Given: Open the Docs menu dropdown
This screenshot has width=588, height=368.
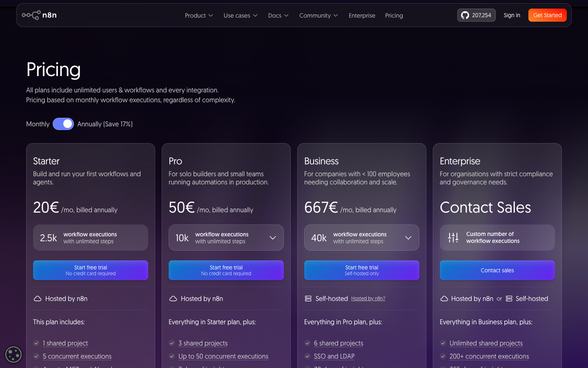Looking at the screenshot, I should coord(278,16).
